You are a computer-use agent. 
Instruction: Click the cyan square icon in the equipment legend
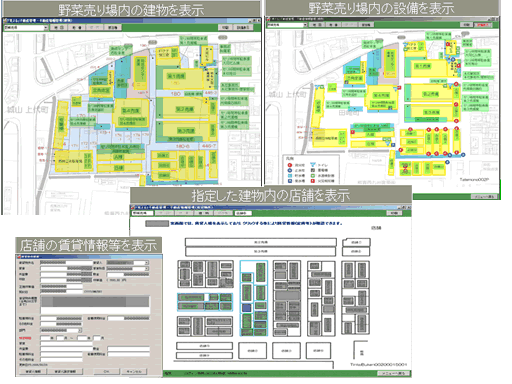[x=290, y=176]
